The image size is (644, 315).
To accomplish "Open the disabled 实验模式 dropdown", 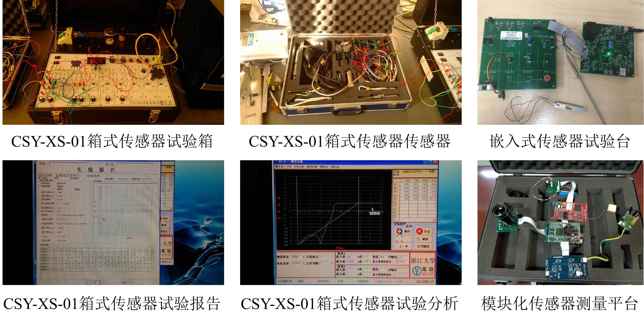I will (x=327, y=257).
